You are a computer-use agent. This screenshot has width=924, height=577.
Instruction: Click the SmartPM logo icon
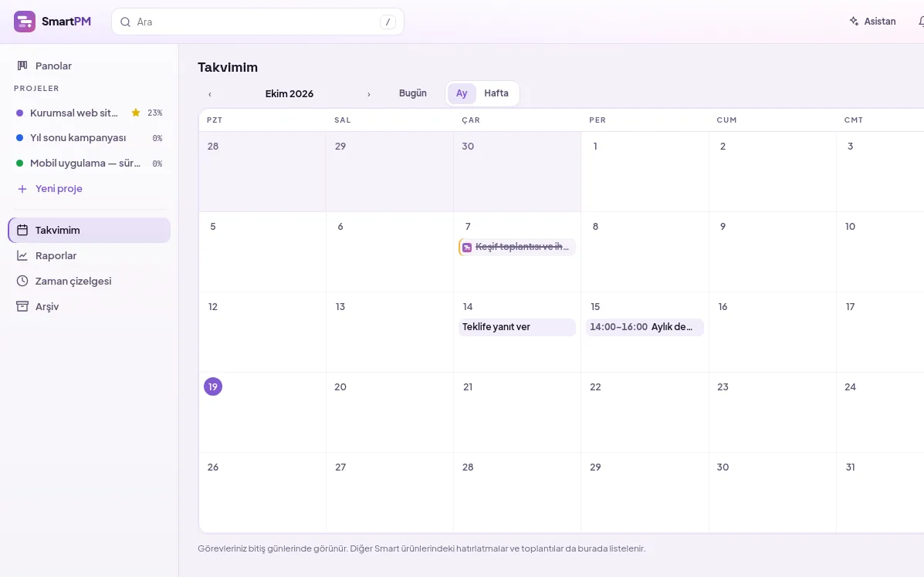(x=25, y=22)
